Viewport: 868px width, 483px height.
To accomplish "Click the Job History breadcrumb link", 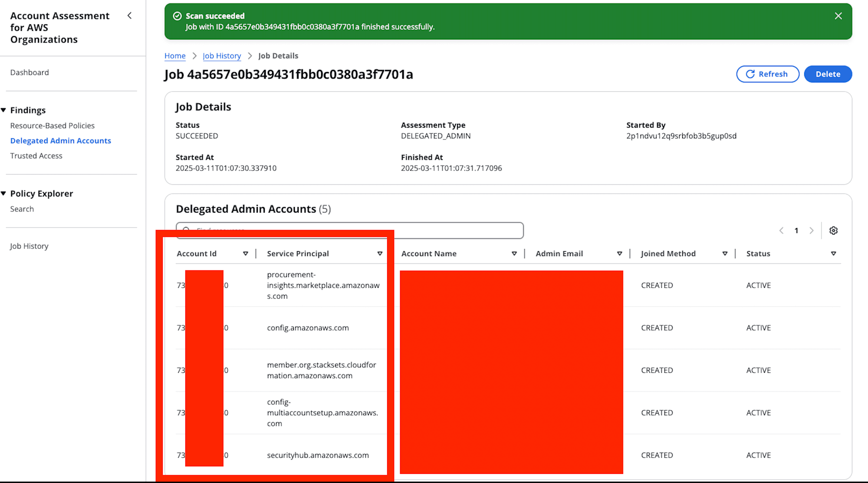I will click(x=221, y=55).
